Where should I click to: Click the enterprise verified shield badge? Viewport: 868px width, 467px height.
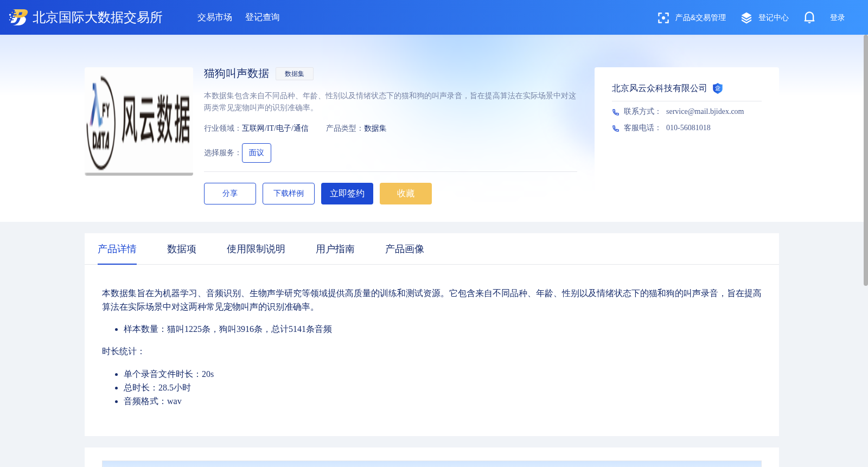[x=717, y=88]
